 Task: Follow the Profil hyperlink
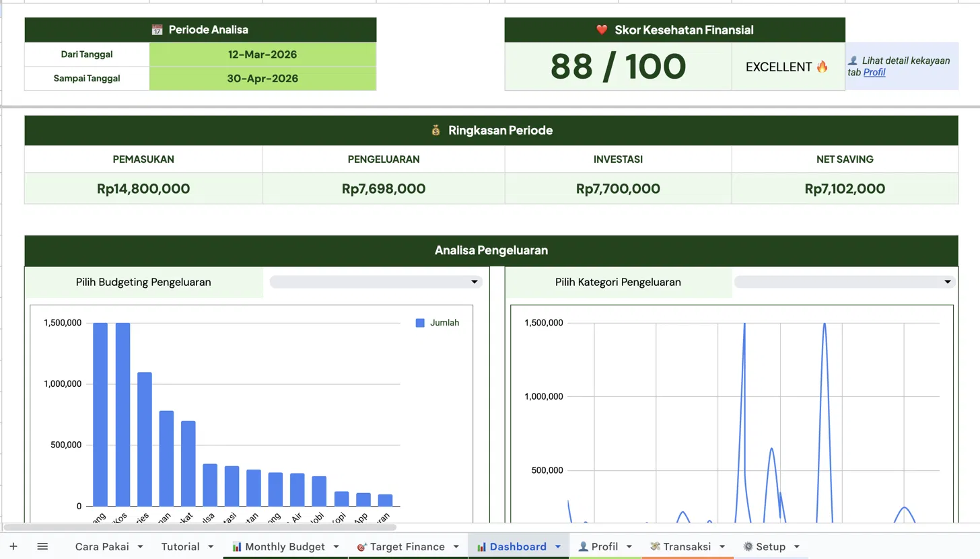tap(874, 72)
